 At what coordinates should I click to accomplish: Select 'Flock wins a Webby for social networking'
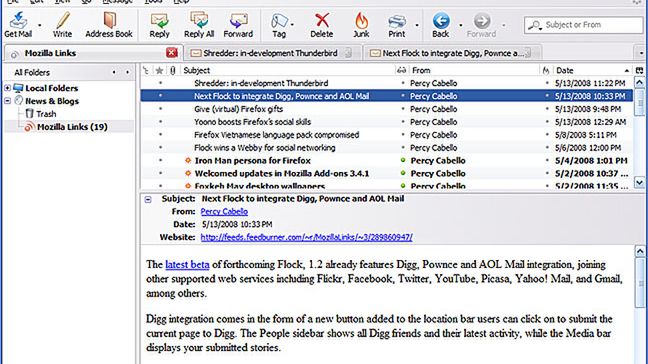tap(265, 148)
